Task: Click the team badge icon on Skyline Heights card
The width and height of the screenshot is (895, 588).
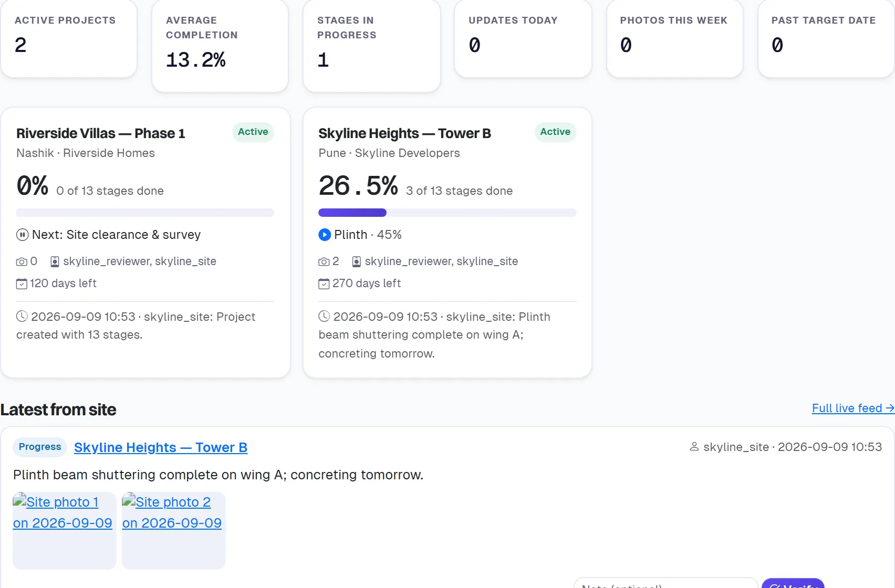Action: [x=357, y=261]
